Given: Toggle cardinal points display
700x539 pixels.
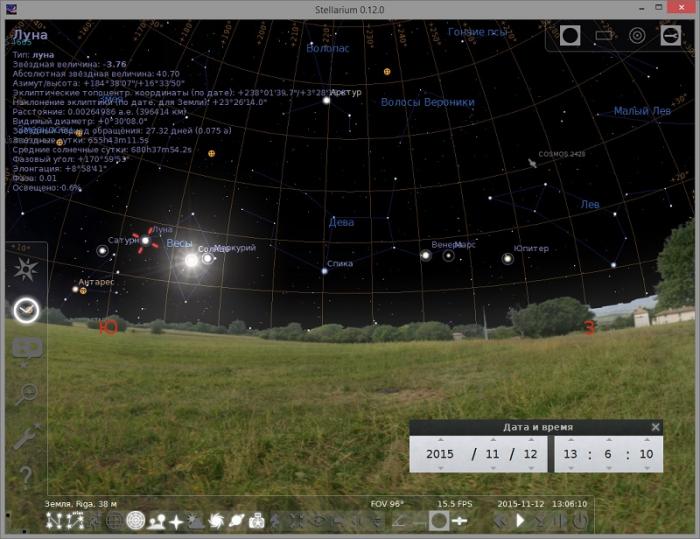Looking at the screenshot, I should [176, 521].
